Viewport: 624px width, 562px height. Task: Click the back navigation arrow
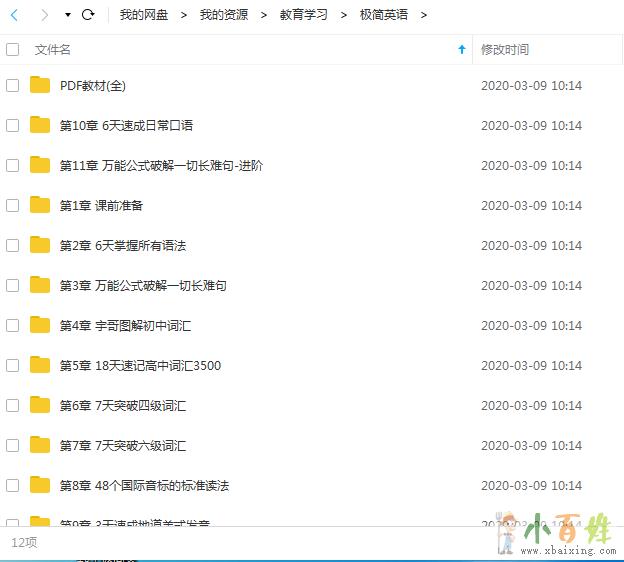(x=14, y=15)
